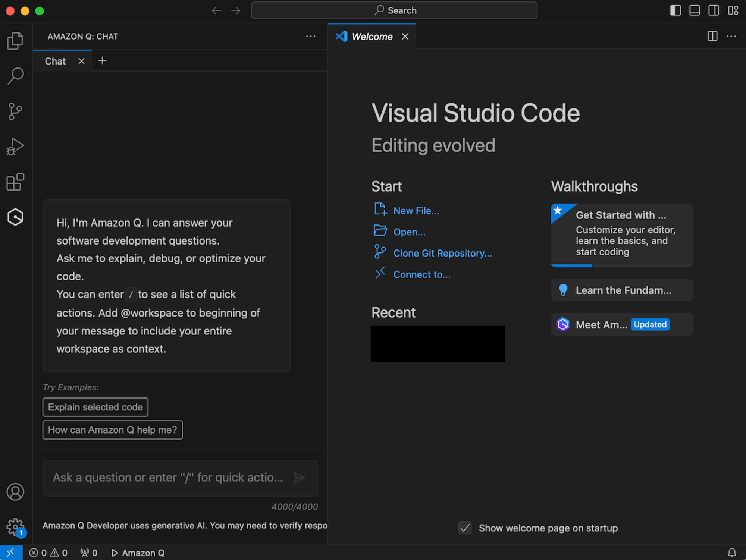This screenshot has height=560, width=746.
Task: Open the Accounts menu icon
Action: tap(15, 492)
